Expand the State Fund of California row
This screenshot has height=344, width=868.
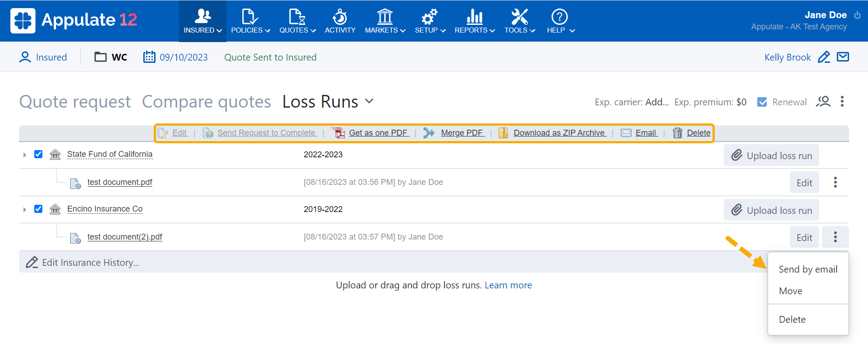click(x=24, y=155)
